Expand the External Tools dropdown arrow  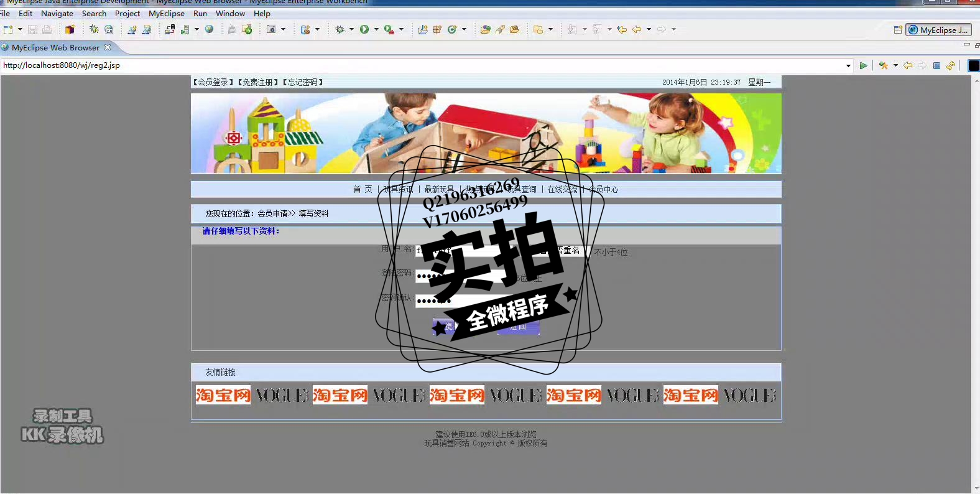tap(401, 29)
